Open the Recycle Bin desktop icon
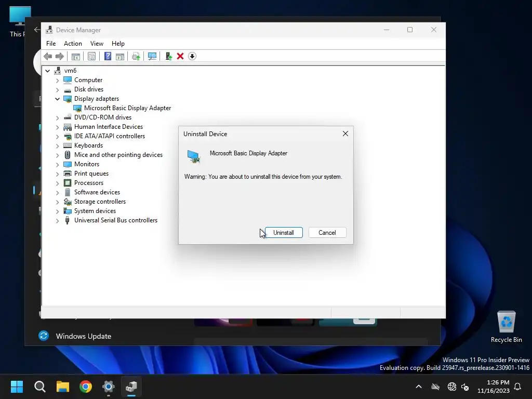 506,327
